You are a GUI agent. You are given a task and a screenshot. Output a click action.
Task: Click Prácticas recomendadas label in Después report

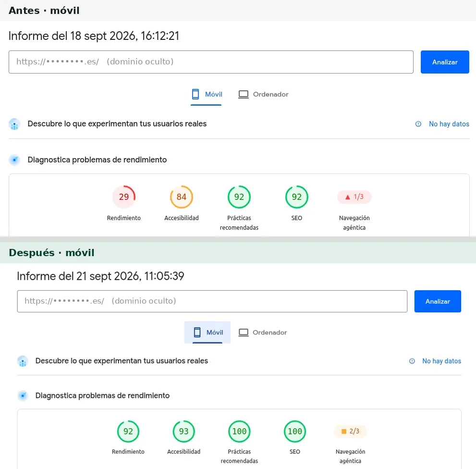[x=239, y=456]
